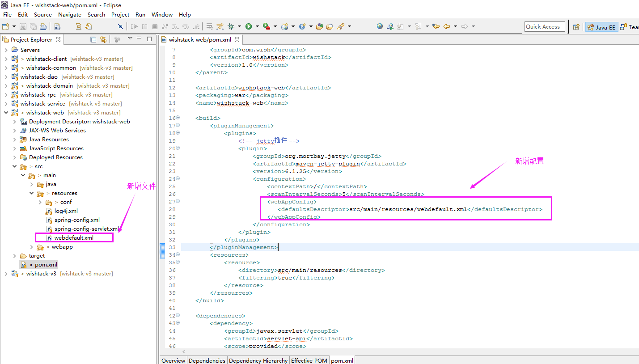Switch to the Overview tab
This screenshot has width=639, height=364.
(173, 360)
